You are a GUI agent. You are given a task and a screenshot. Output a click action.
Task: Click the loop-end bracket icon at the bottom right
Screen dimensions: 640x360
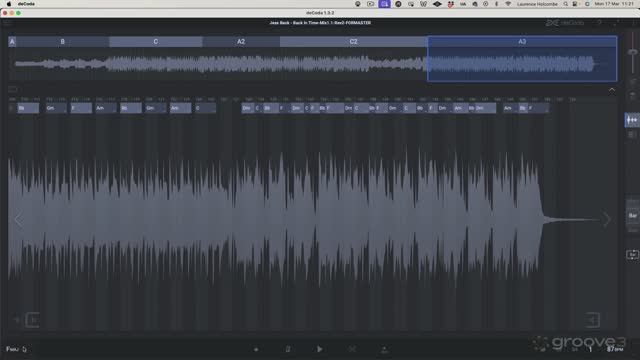(x=592, y=320)
